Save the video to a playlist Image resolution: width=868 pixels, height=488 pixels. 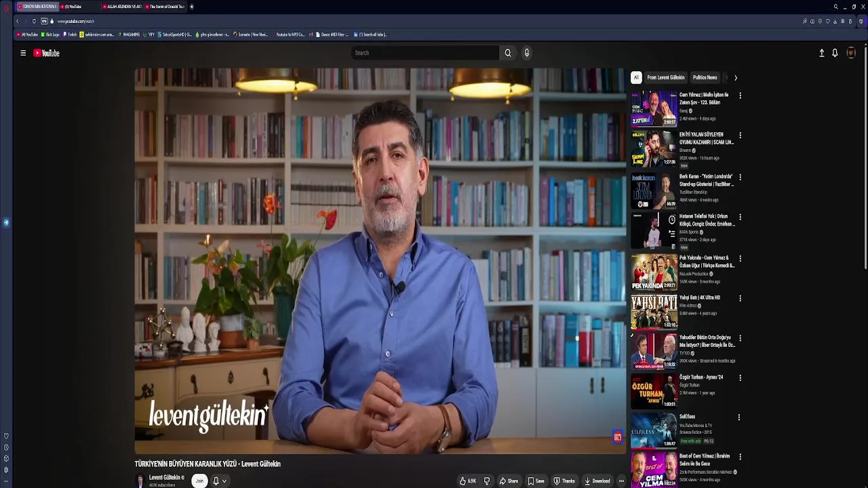pyautogui.click(x=536, y=481)
